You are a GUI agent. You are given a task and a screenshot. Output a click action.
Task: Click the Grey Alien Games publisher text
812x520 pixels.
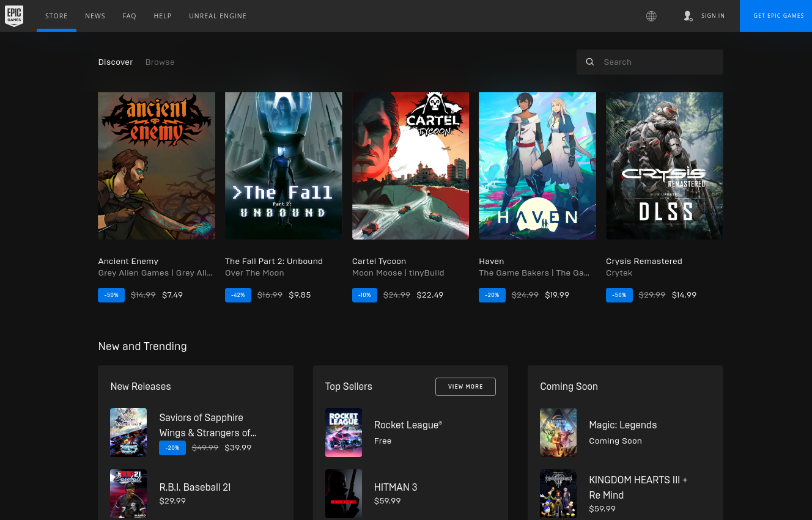point(155,273)
